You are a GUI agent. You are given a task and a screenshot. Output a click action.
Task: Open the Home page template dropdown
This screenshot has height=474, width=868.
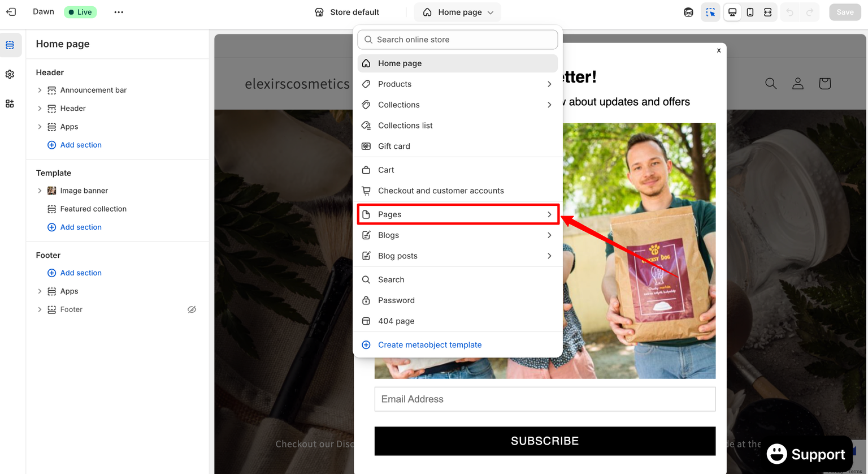pos(458,12)
